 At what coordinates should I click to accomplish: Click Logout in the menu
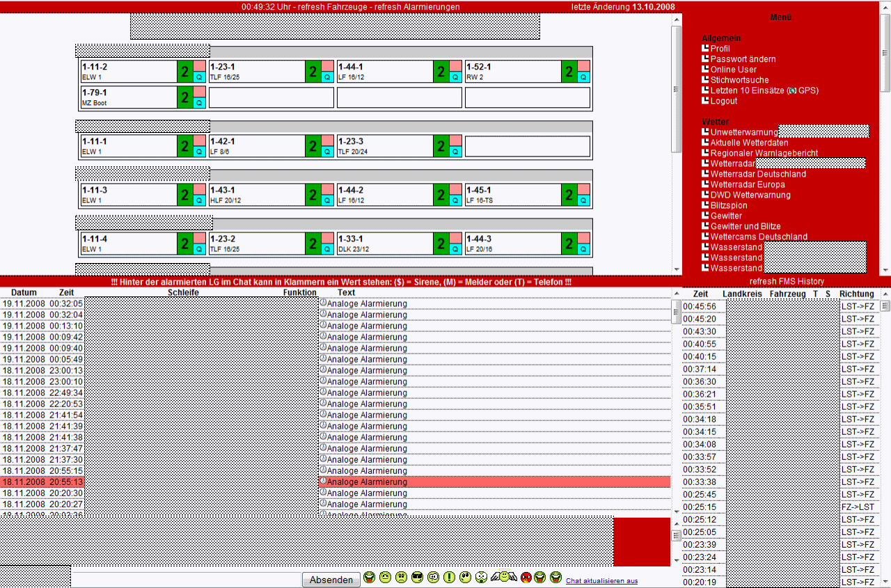point(724,101)
